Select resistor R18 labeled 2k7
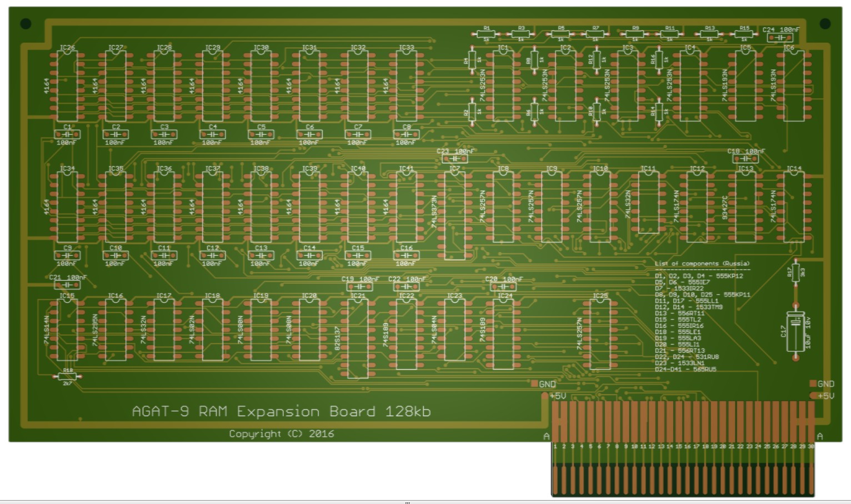Screen dimensions: 851x504 click(x=67, y=376)
